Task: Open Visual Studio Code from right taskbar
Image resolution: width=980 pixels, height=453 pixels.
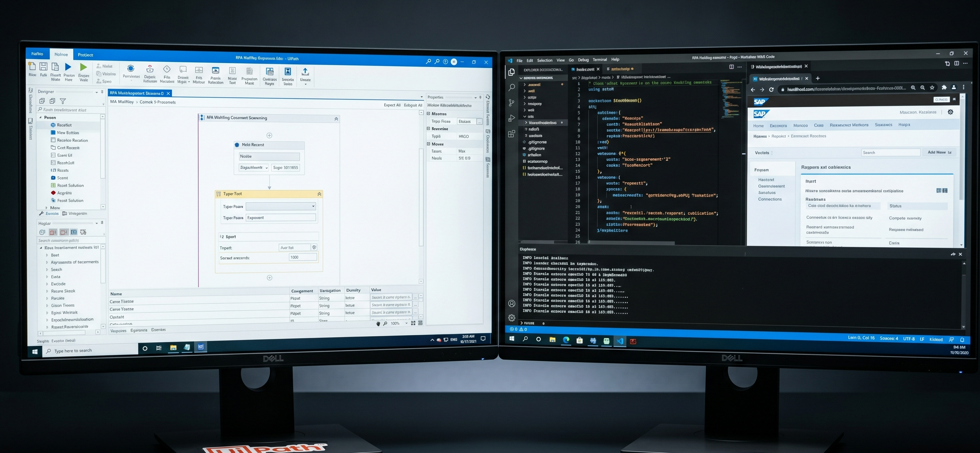Action: 620,341
